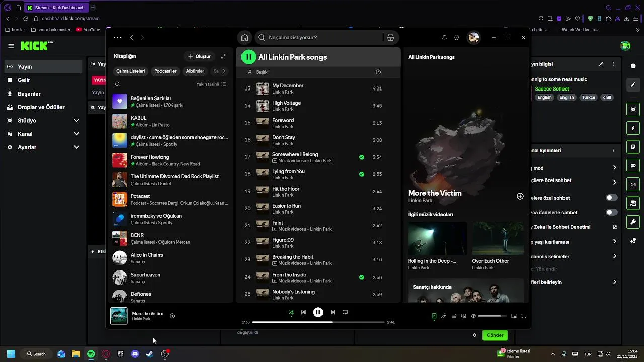Expand Ayarlar section in Kick sidebar
The image size is (644, 362).
(76, 147)
